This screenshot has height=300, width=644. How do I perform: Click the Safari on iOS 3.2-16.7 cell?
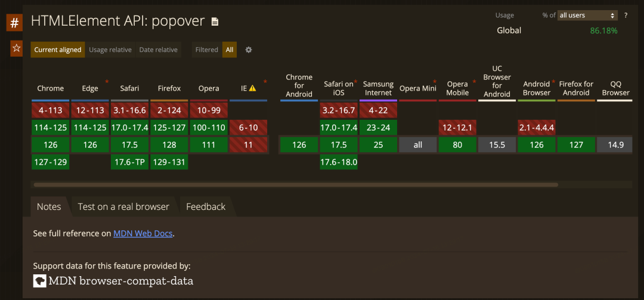(339, 110)
